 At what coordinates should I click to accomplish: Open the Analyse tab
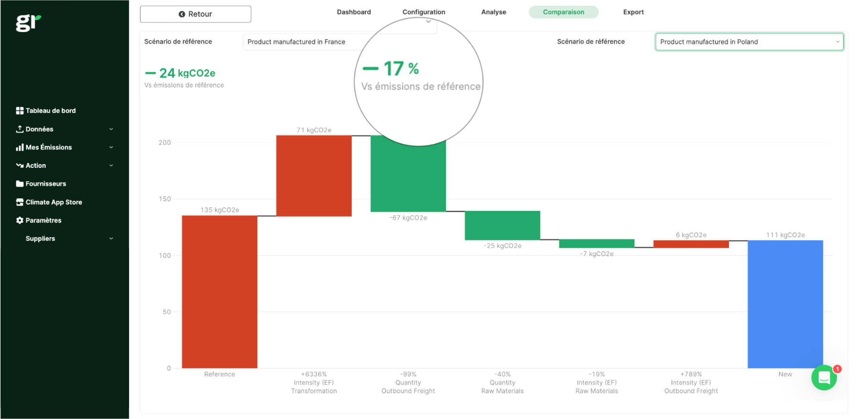[x=493, y=12]
